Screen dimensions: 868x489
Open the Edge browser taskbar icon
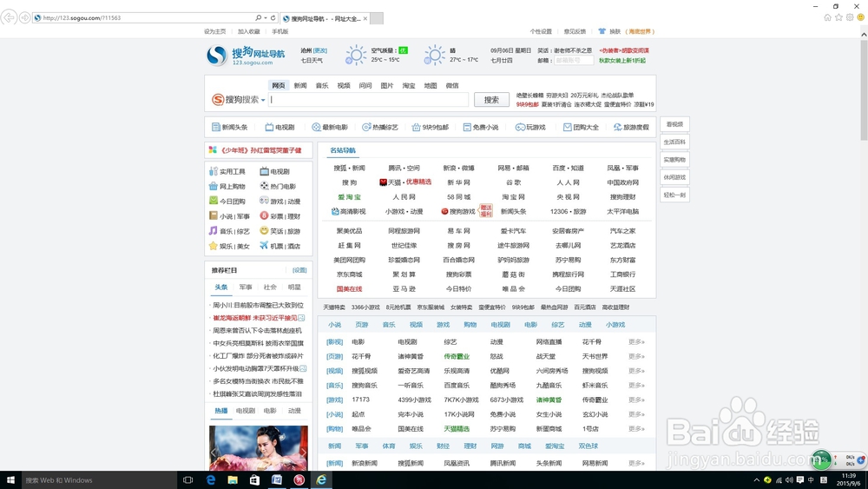coord(210,480)
